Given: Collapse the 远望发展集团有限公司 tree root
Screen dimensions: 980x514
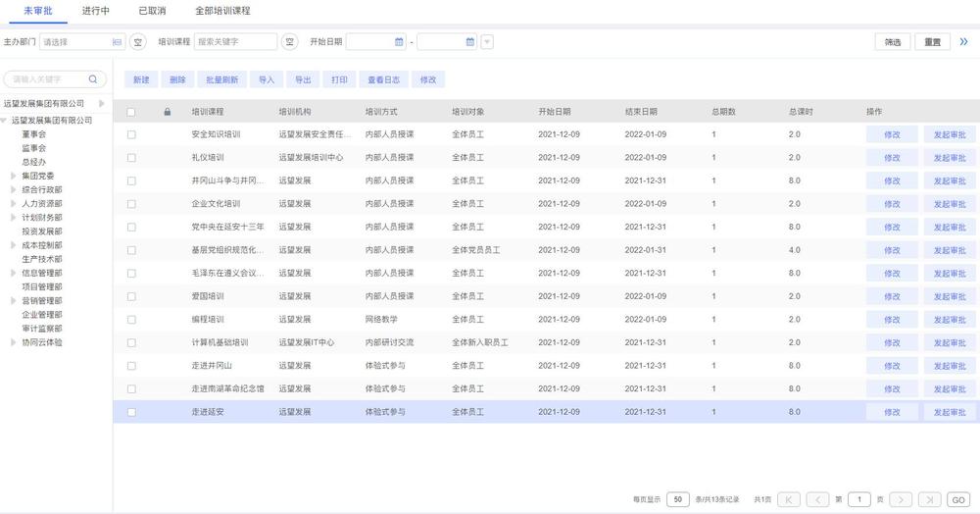Looking at the screenshot, I should (4, 121).
